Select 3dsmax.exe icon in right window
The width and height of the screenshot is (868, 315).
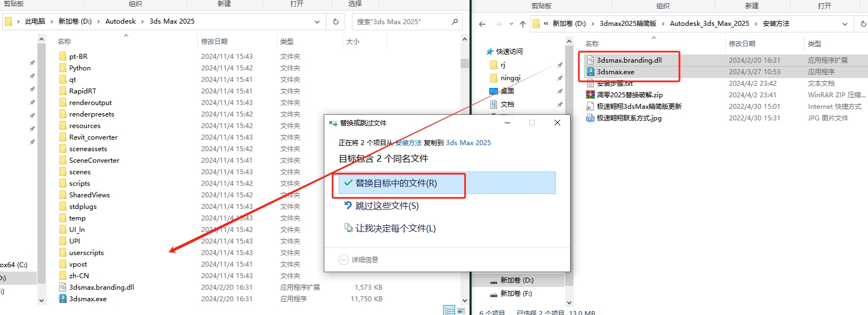pyautogui.click(x=590, y=71)
